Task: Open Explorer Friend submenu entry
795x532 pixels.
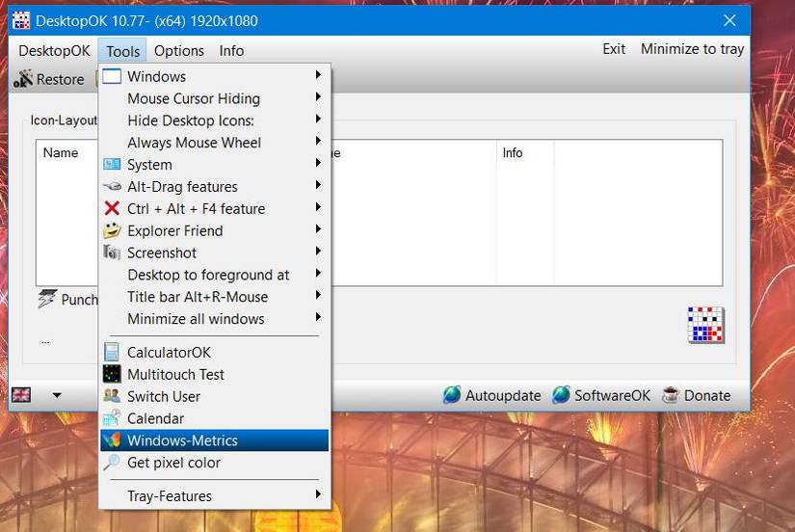Action: 215,230
